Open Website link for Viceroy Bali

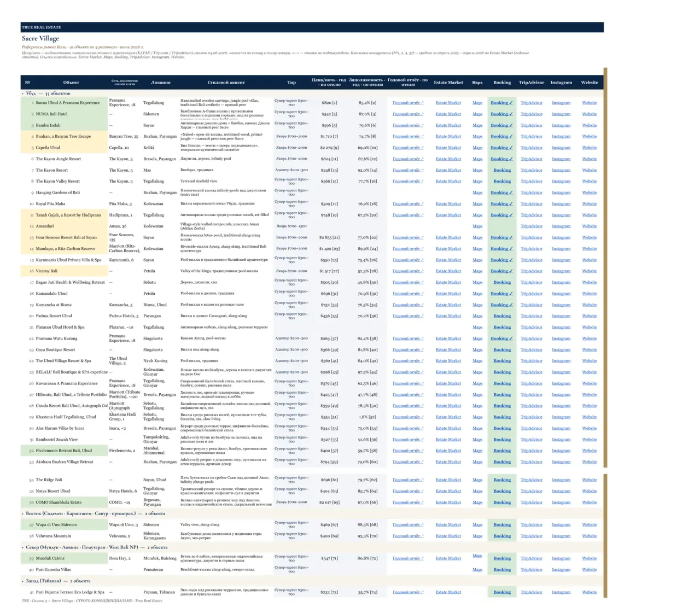tap(589, 271)
